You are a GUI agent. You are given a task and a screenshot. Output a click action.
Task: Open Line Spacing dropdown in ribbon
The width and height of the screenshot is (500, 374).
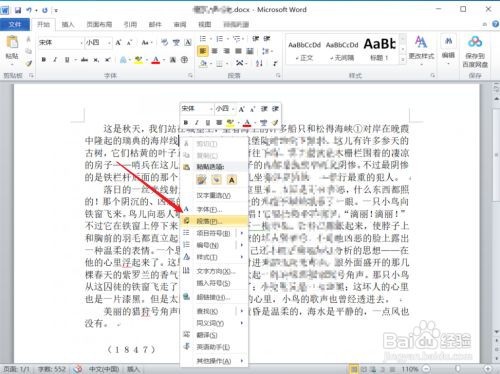tap(267, 51)
